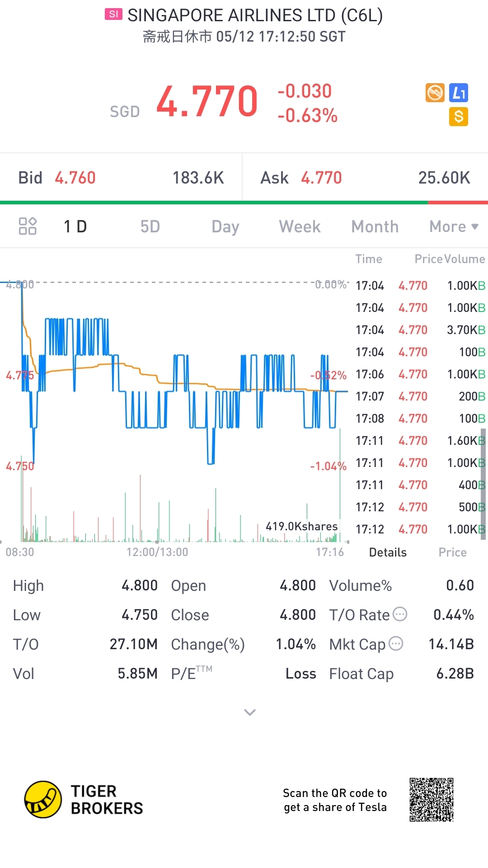
Task: Open the More chart periods dropdown
Action: [454, 226]
